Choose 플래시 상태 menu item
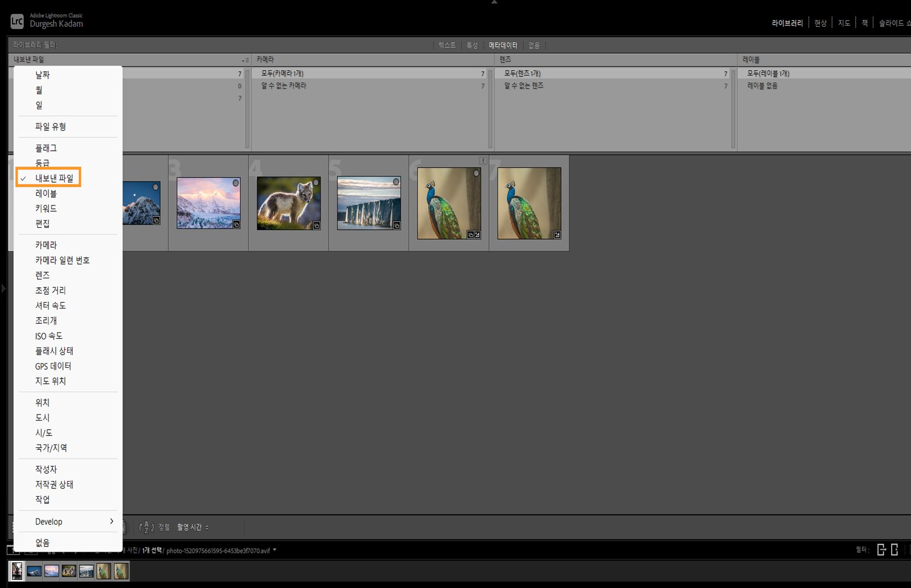Image resolution: width=911 pixels, height=588 pixels. coord(68,351)
